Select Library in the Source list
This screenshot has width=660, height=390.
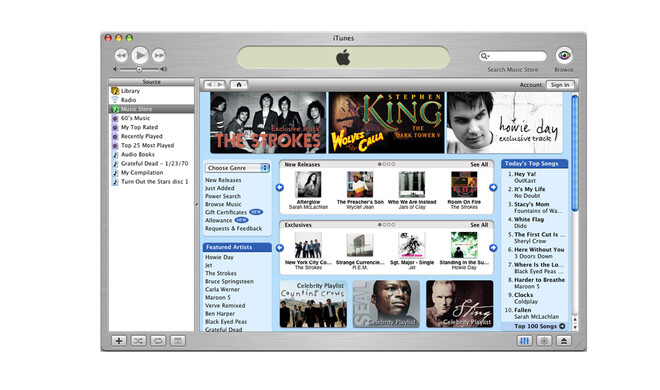point(152,91)
